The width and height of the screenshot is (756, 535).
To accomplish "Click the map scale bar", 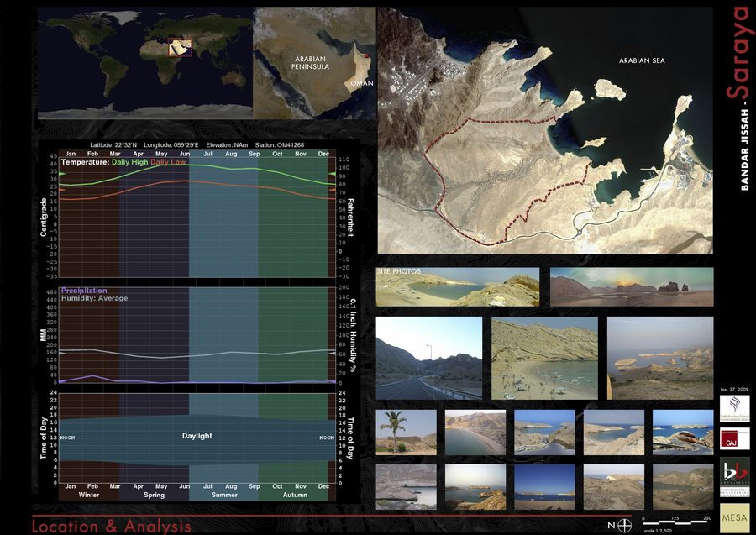I will pos(677,522).
